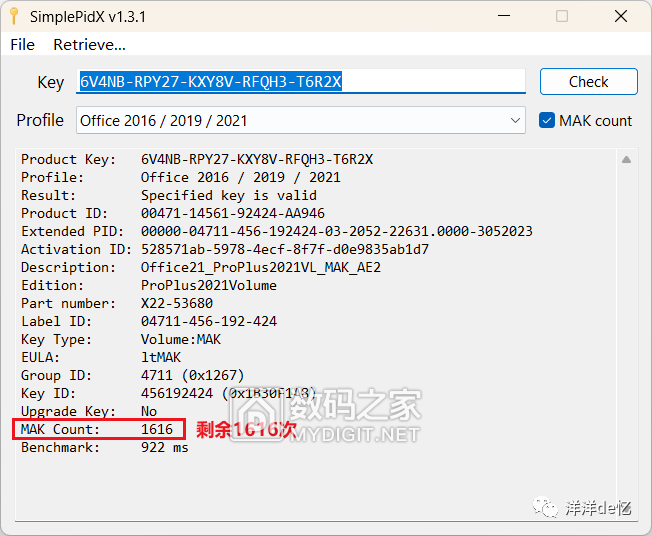Viewport: 652px width, 536px height.
Task: Click Group ID value 4711 (0x1267)
Action: [x=193, y=375]
